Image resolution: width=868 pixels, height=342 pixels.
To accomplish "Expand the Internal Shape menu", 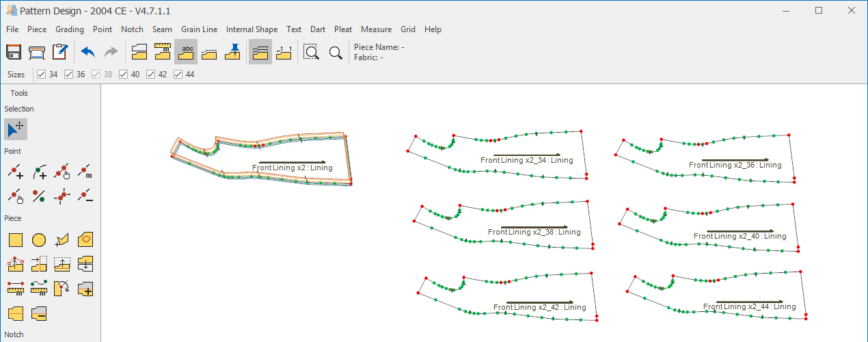I will tap(252, 29).
